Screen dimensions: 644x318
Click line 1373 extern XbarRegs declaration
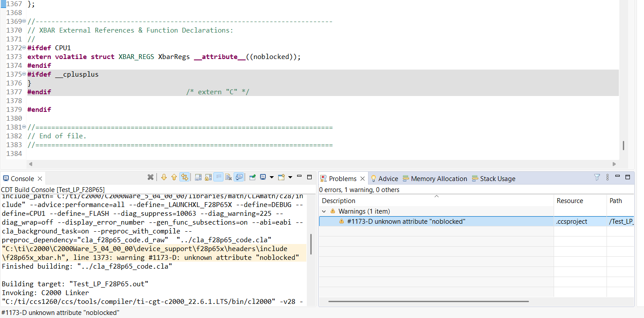164,57
